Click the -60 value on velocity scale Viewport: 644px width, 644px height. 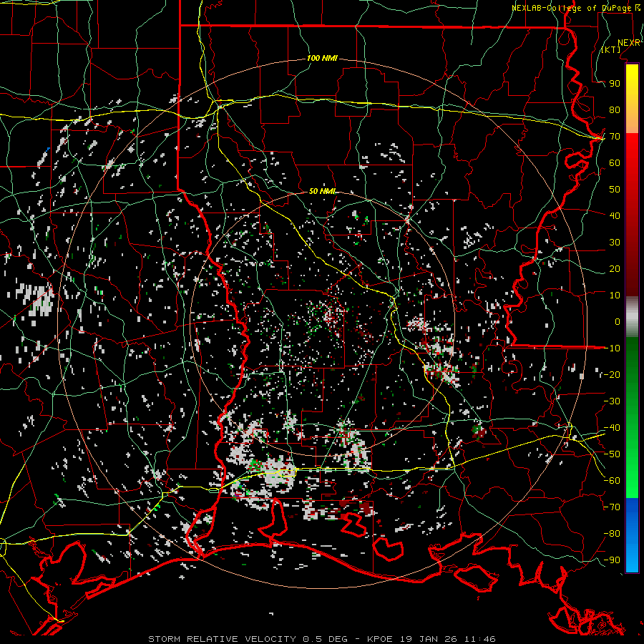(612, 481)
